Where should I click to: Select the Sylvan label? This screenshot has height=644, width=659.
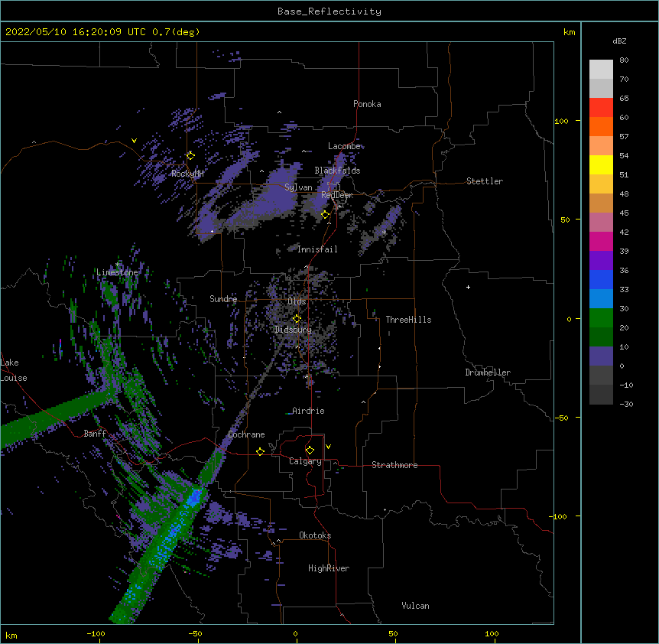tap(298, 187)
